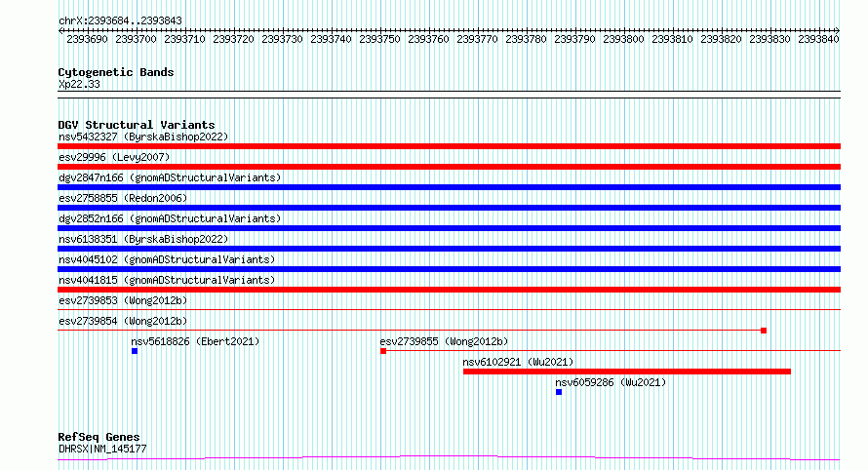Open dgv2852n166 (gnomADStructuralVariants) label

coord(170,218)
